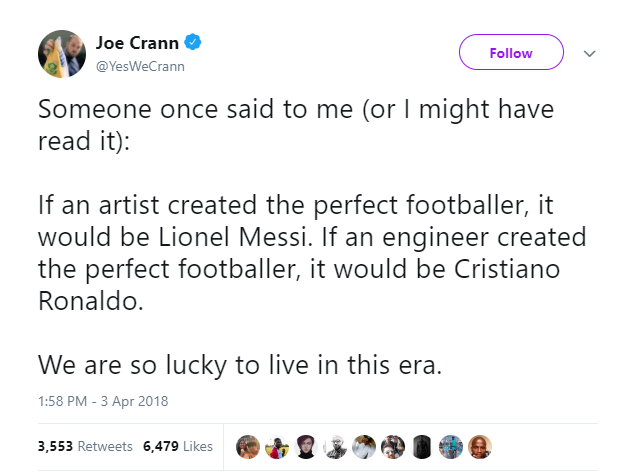
Task: Open the second liker avatar in red shirt
Action: point(276,445)
